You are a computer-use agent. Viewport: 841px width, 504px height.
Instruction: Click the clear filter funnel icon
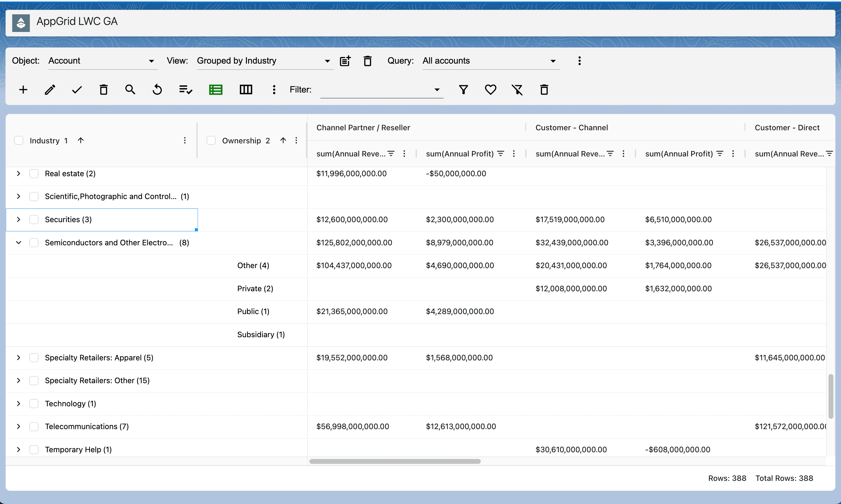[x=517, y=90]
